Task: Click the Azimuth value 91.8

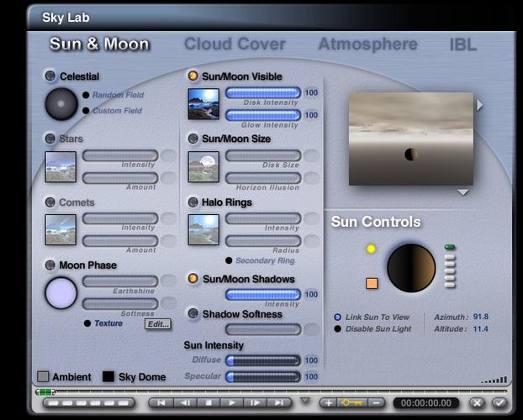Action: (481, 317)
